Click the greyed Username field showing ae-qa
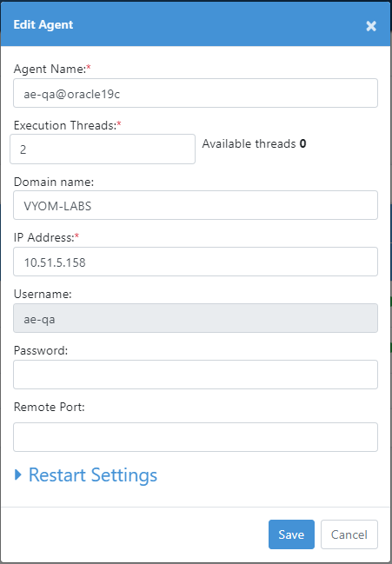 pyautogui.click(x=196, y=318)
